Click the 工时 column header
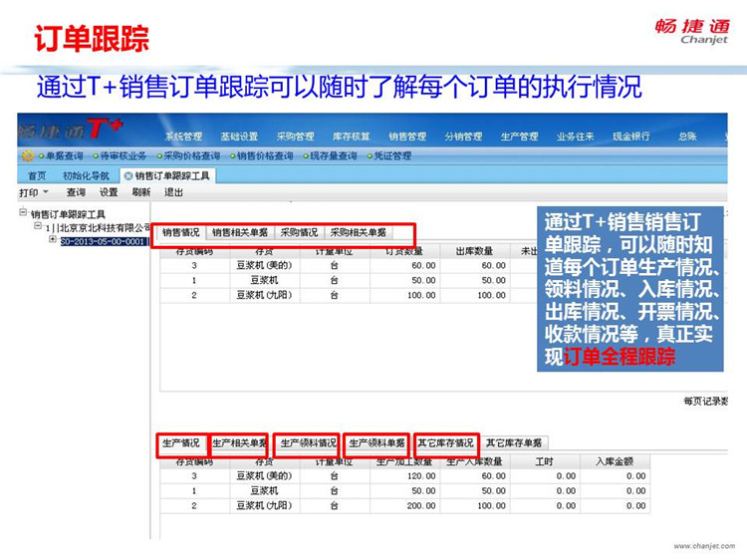Viewport: 747px width, 560px height. click(544, 461)
